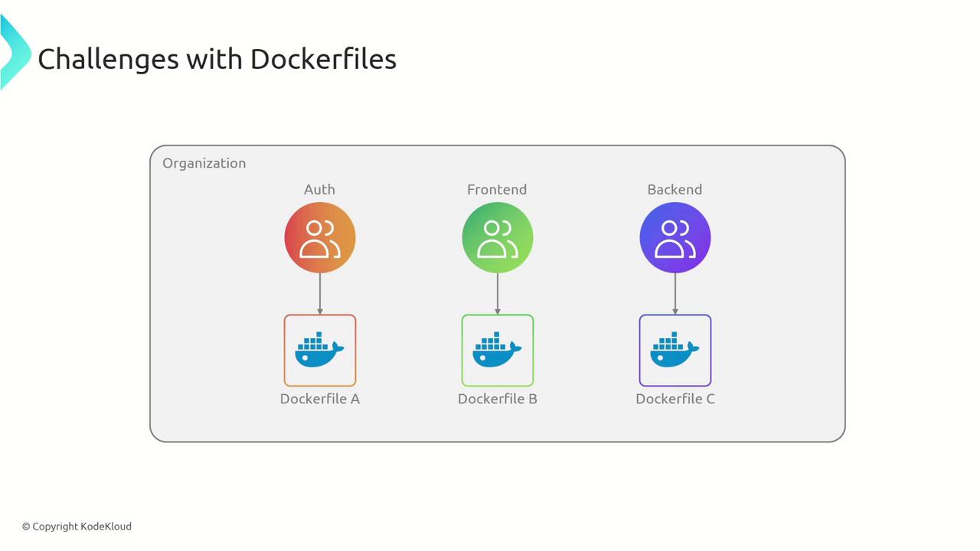The width and height of the screenshot is (980, 551).
Task: Select the Docker whale above Dockerfile C
Action: click(x=675, y=350)
